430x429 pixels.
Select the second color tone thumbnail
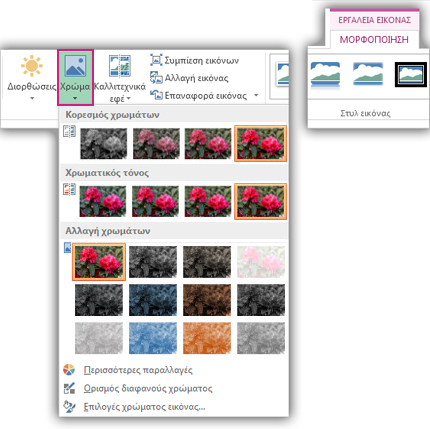[x=155, y=201]
